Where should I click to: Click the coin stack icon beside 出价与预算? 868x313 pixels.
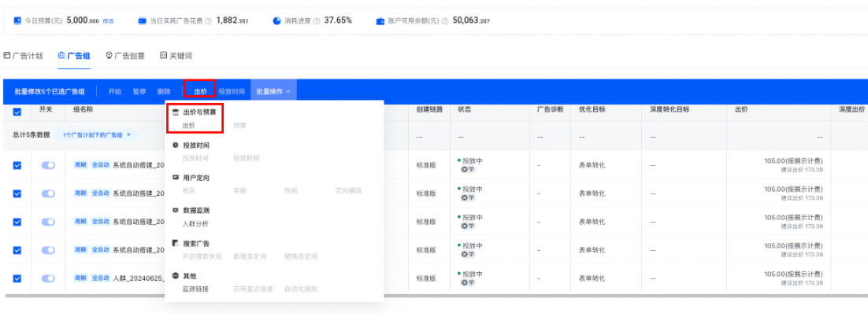click(x=176, y=112)
